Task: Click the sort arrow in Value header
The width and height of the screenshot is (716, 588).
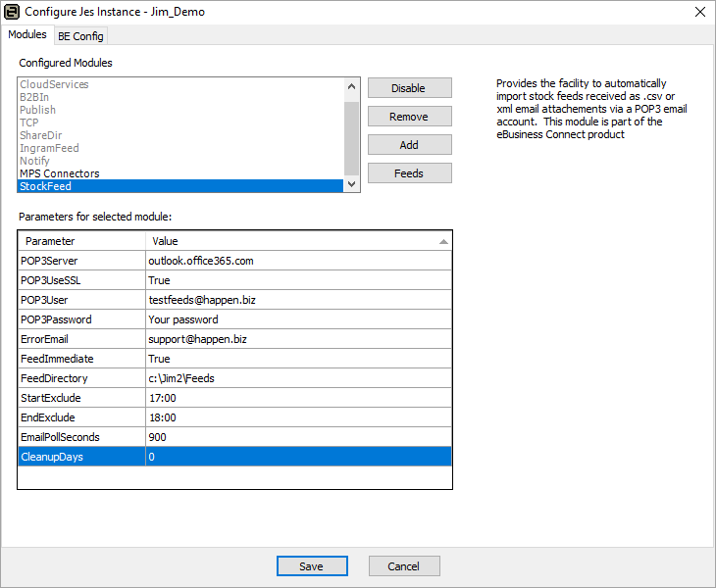Action: (x=443, y=241)
